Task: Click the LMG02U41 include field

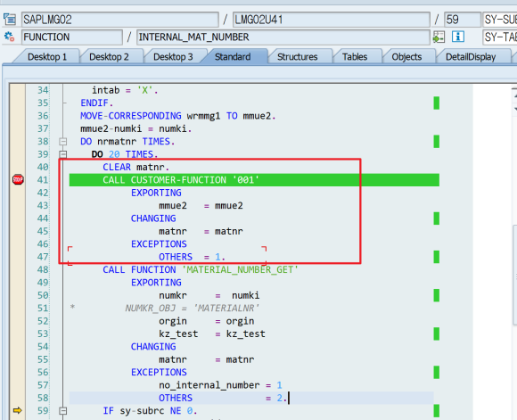Action: 332,20
